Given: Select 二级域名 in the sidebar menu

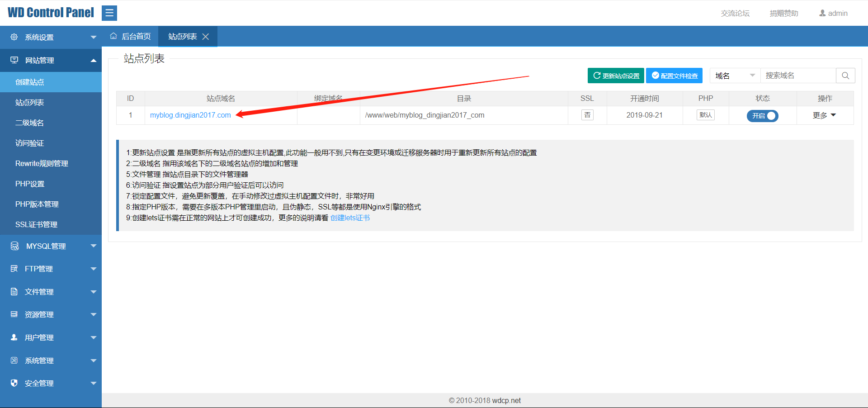Looking at the screenshot, I should tap(29, 123).
